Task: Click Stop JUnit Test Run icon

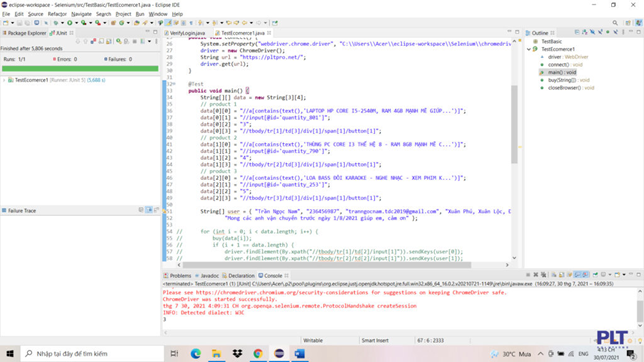Action: coord(135,41)
